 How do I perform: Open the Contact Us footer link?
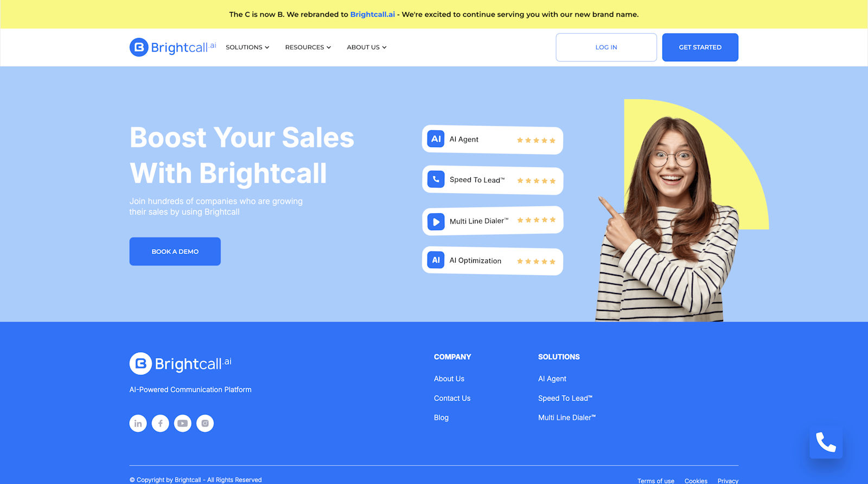point(452,398)
